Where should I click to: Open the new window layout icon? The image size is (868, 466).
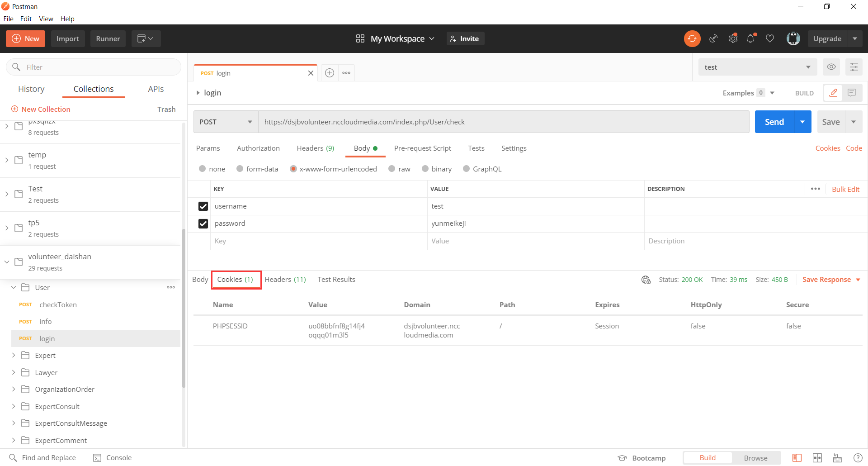146,39
